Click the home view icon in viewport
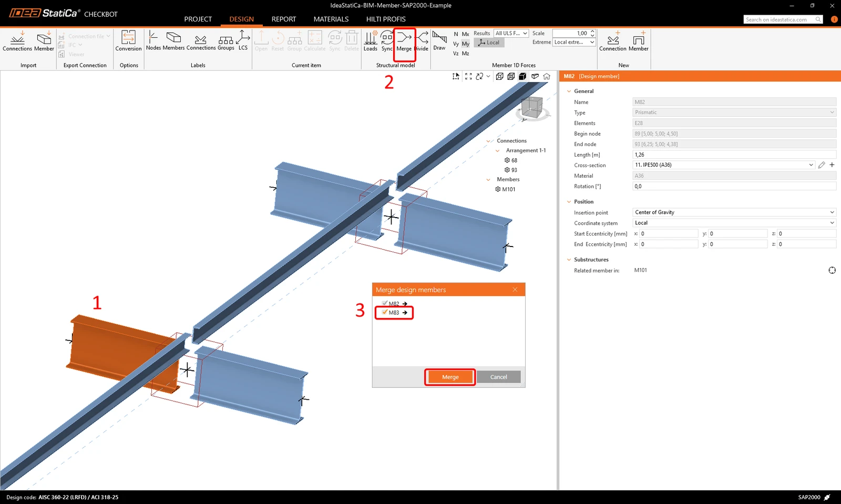This screenshot has height=504, width=841. coord(547,76)
